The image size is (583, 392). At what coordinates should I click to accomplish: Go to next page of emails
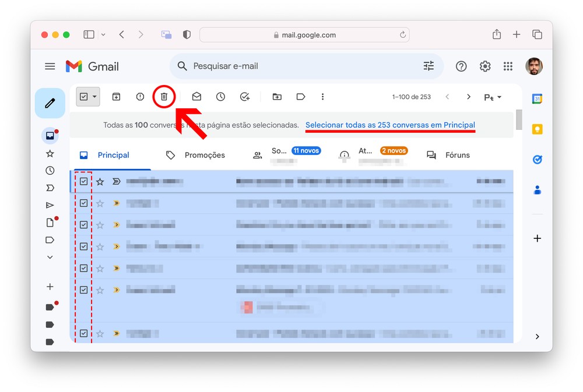tap(468, 97)
